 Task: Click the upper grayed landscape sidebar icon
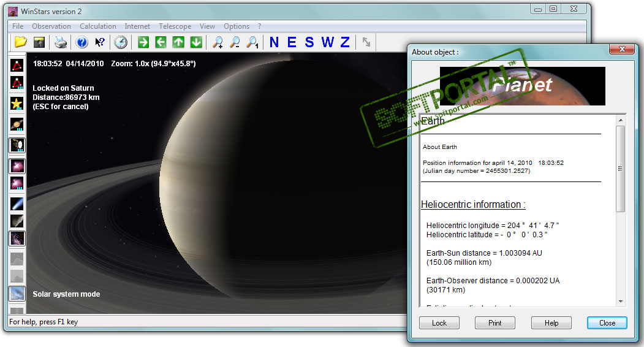pos(17,259)
